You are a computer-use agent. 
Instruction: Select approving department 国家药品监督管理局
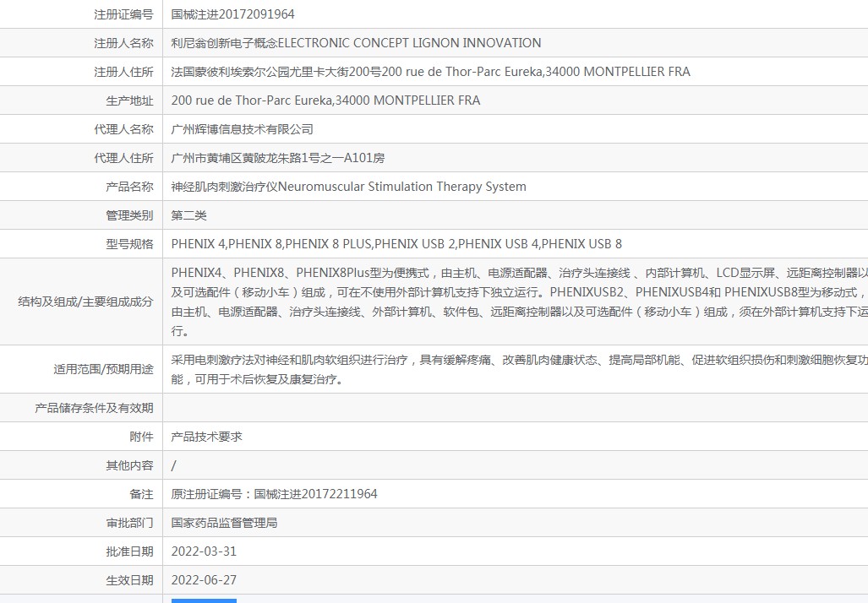[224, 524]
